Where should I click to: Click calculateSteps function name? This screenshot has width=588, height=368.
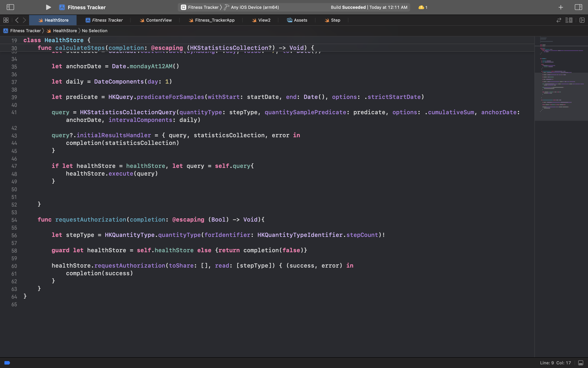(80, 48)
